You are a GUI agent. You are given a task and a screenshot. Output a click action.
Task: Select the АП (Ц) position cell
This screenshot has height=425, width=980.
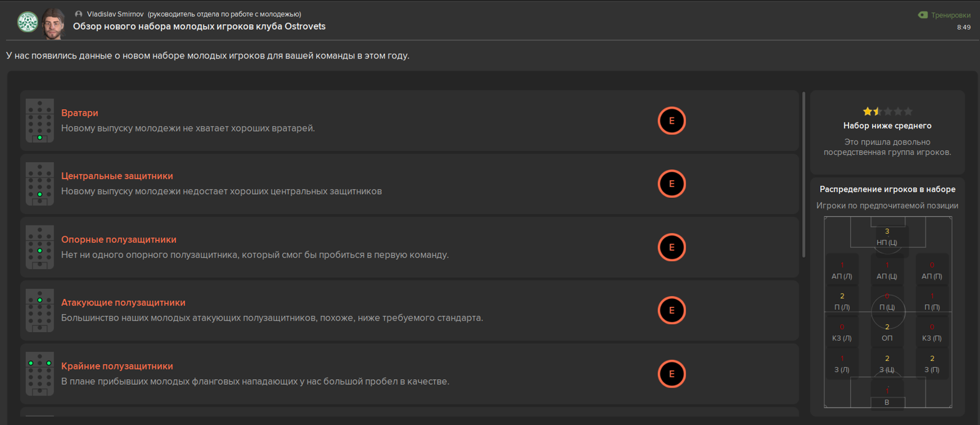click(887, 271)
